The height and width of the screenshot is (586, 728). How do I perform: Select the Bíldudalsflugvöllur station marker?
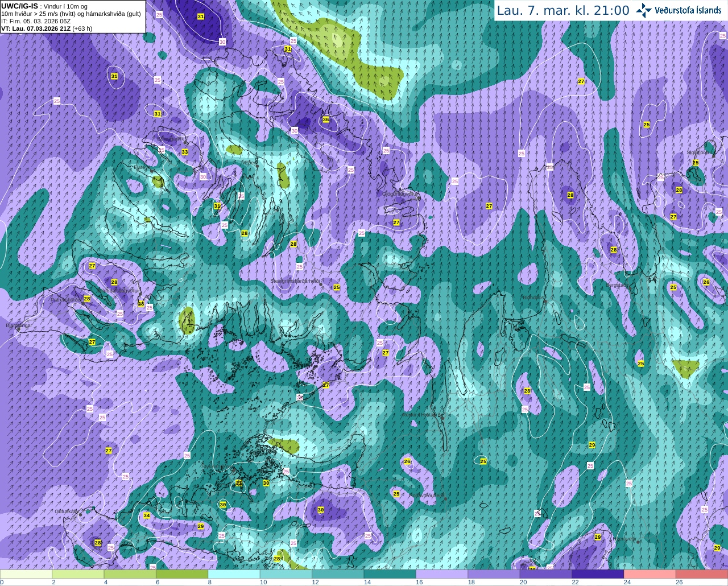tap(140, 294)
